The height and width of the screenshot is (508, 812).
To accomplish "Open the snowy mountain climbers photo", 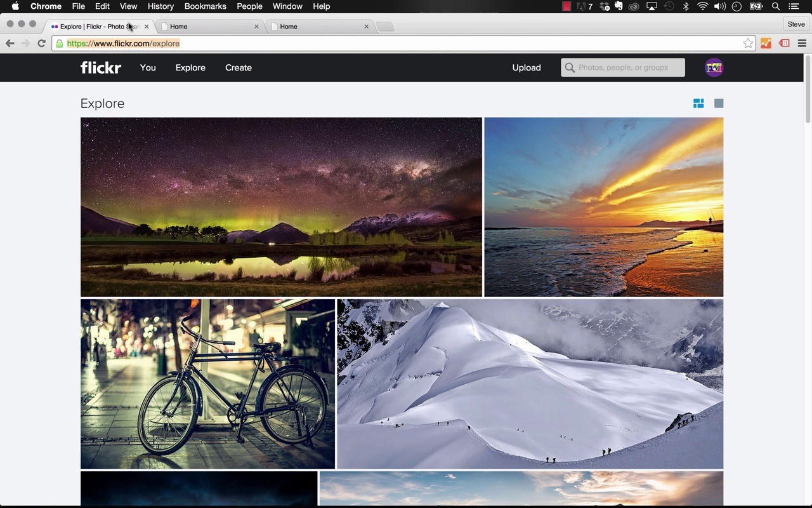I will (530, 384).
